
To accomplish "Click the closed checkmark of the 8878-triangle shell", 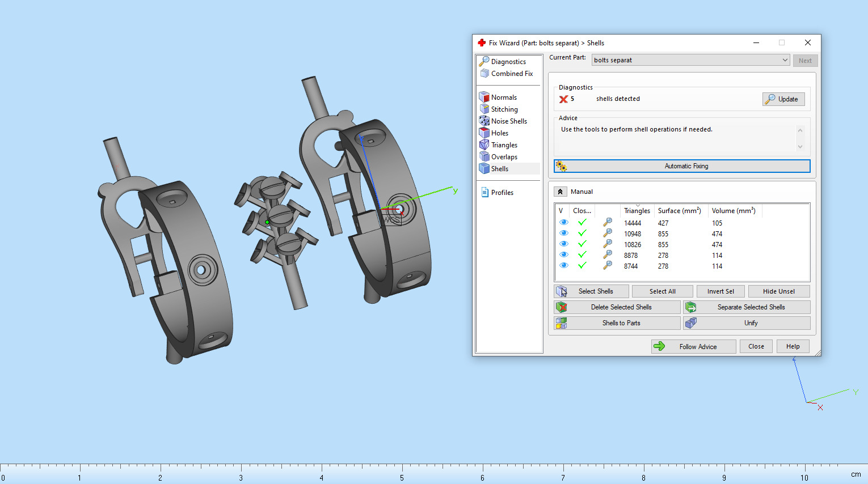I will pos(582,255).
